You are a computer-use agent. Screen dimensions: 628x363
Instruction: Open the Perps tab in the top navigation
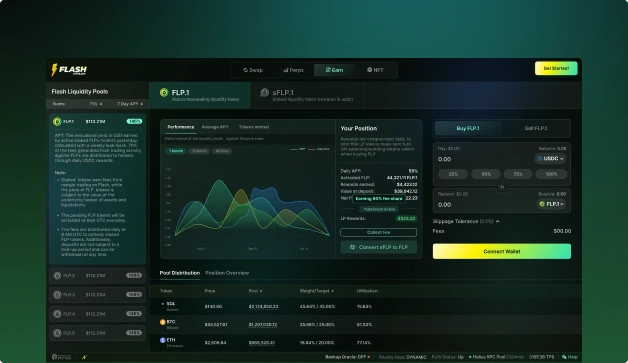(x=294, y=70)
